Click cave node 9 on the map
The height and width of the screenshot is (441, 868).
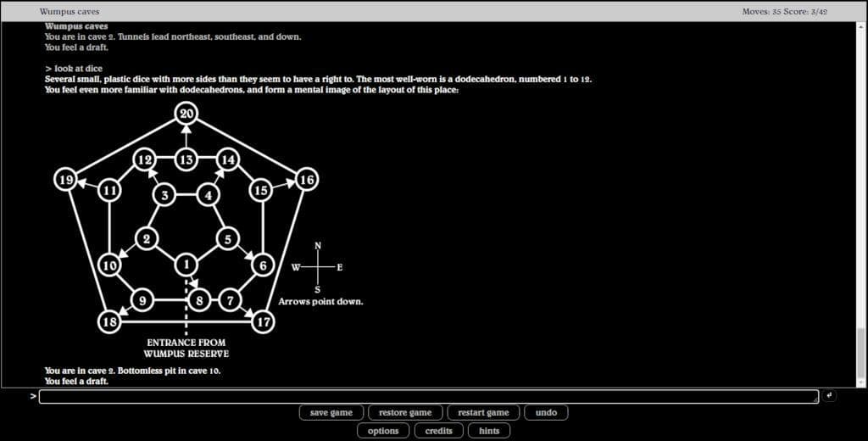click(142, 301)
